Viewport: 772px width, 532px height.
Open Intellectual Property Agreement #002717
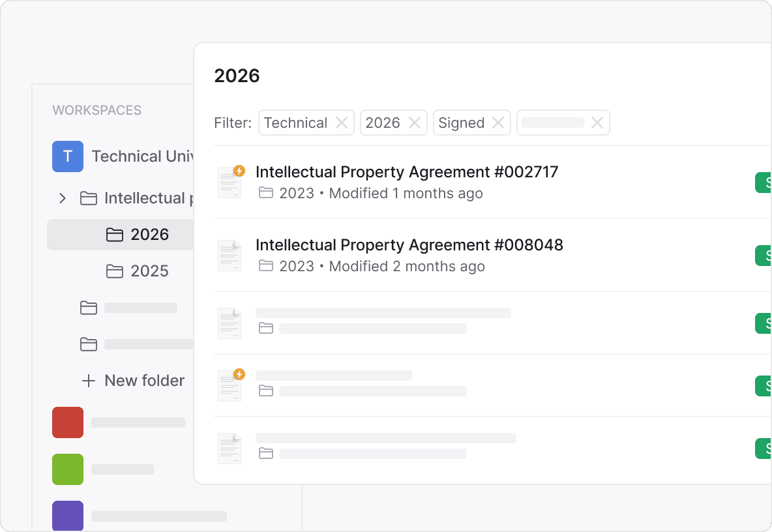tap(407, 172)
